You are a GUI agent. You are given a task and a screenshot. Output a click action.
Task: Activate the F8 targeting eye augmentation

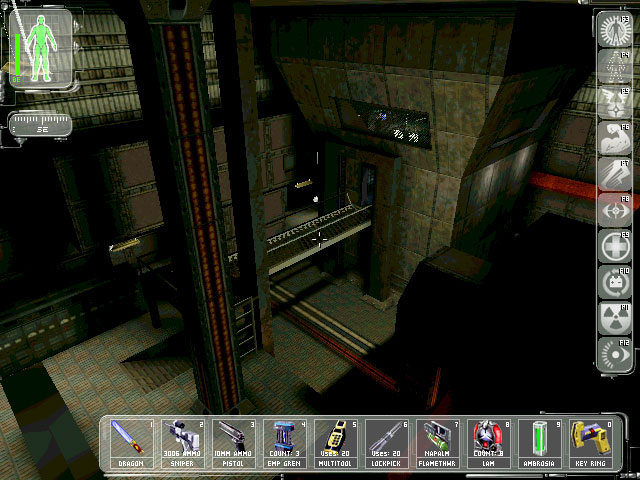click(614, 211)
